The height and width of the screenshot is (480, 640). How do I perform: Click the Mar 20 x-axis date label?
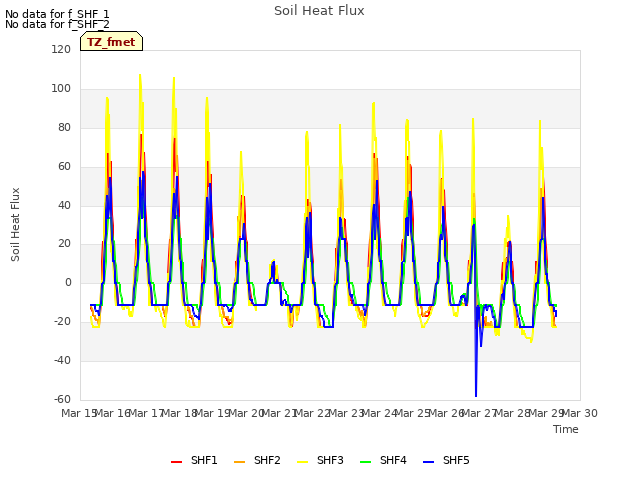[247, 413]
